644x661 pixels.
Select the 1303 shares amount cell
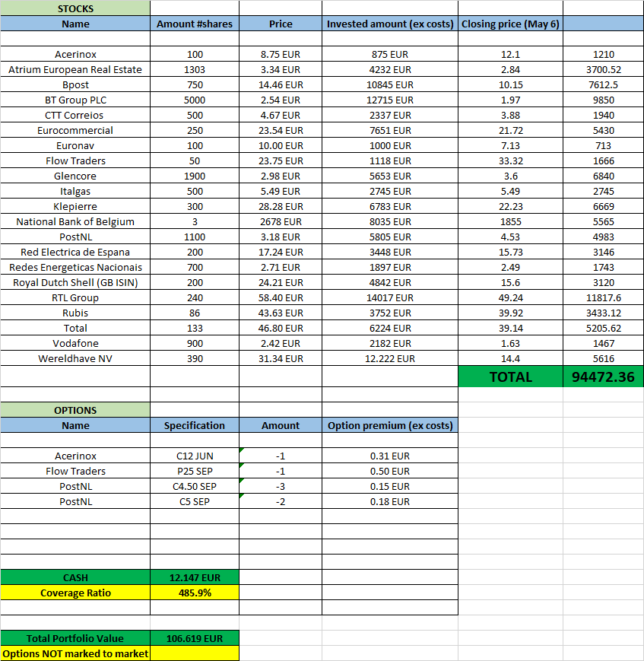tap(195, 69)
